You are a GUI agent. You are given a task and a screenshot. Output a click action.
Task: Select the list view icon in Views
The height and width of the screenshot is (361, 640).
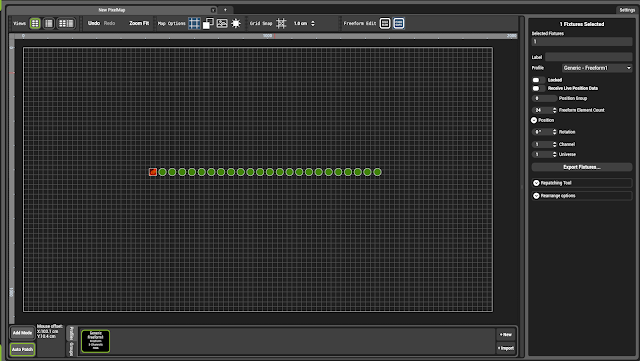tap(49, 23)
